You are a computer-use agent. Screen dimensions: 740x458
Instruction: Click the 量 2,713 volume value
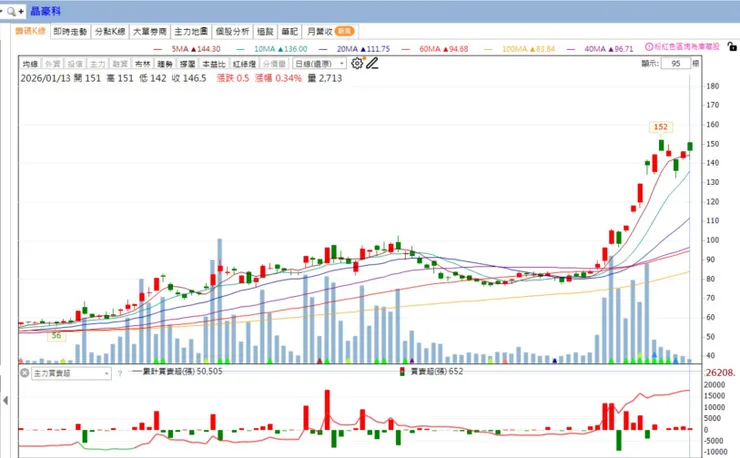click(325, 78)
